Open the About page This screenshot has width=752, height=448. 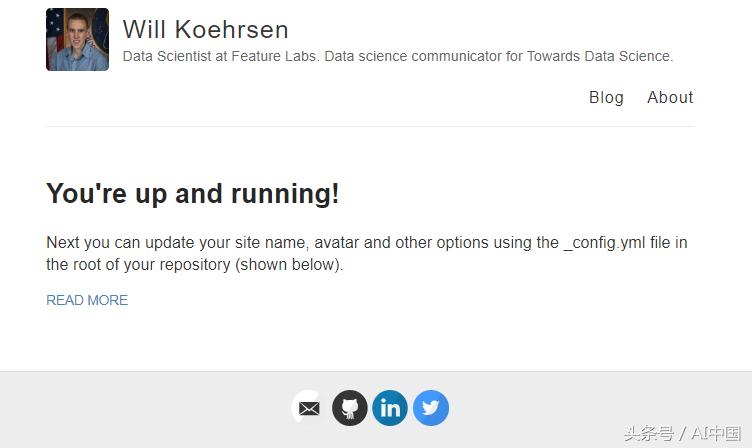(x=670, y=97)
